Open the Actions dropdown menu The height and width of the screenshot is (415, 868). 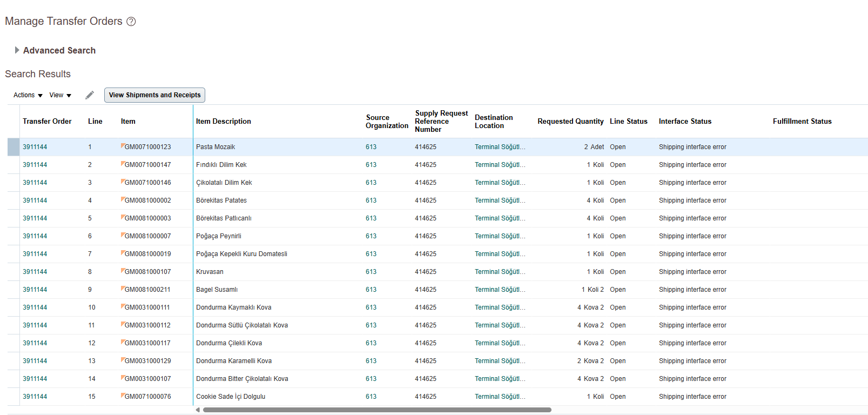click(x=28, y=95)
